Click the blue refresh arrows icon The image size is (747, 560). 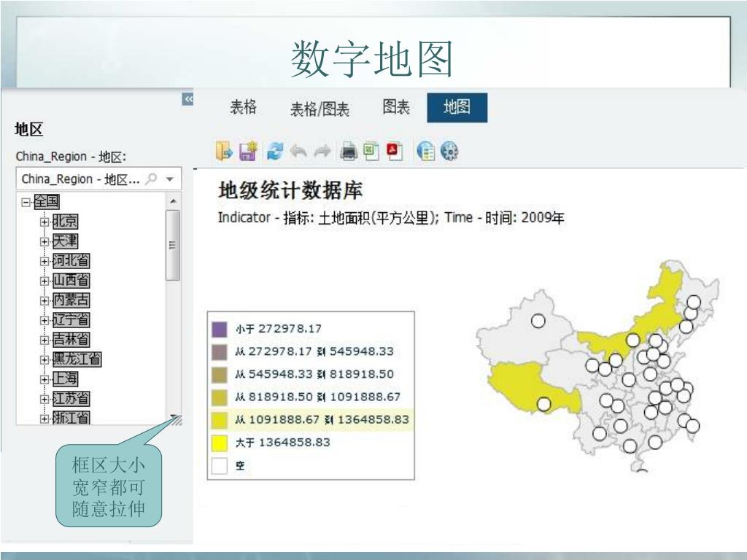(x=274, y=152)
